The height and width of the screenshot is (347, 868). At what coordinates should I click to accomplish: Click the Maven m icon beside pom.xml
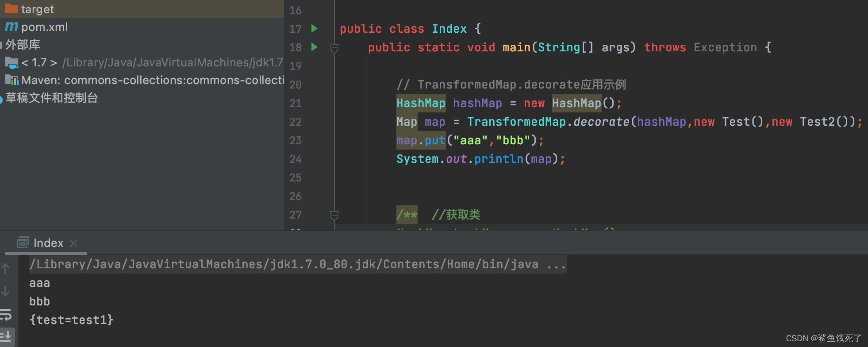pos(12,27)
